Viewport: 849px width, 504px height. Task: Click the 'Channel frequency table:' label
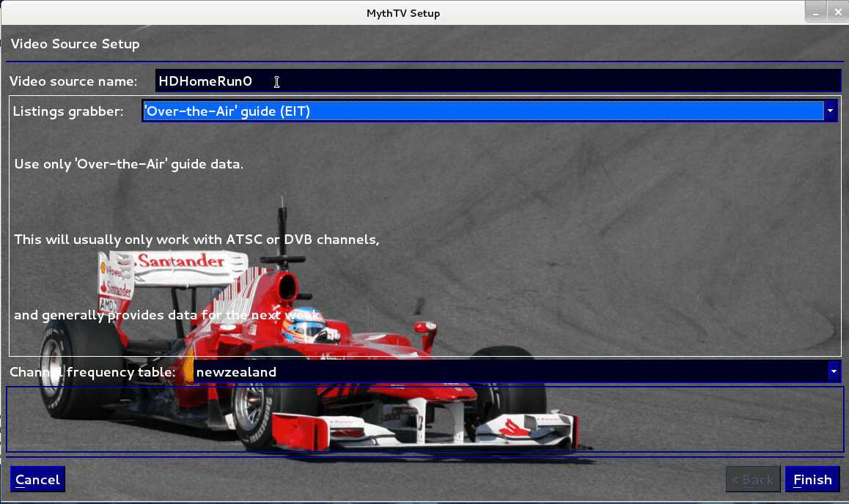(x=92, y=372)
